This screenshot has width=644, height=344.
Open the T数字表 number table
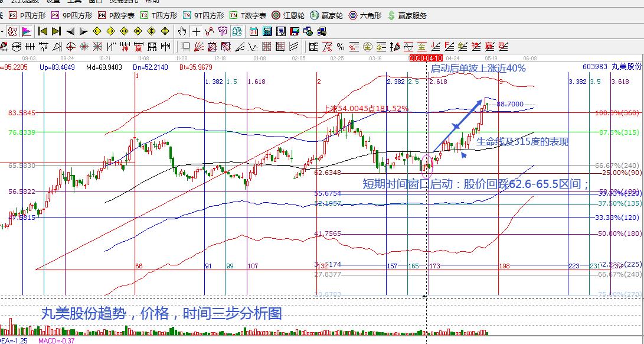tap(248, 16)
